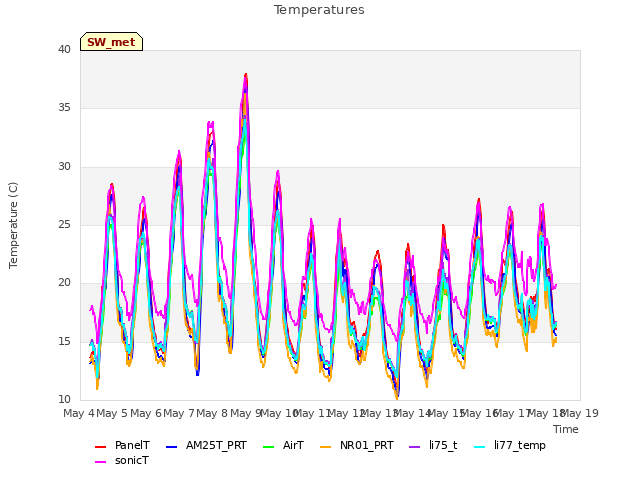Click the red PanelT color marker
This screenshot has height=480, width=640.
click(100, 447)
